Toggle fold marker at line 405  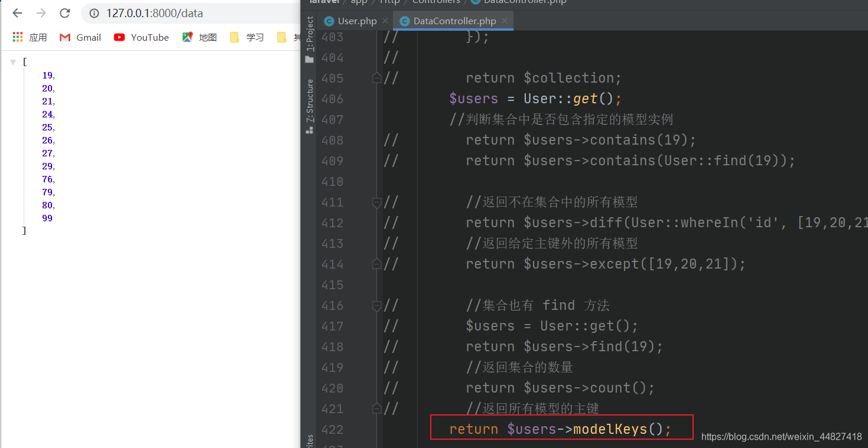pyautogui.click(x=376, y=78)
